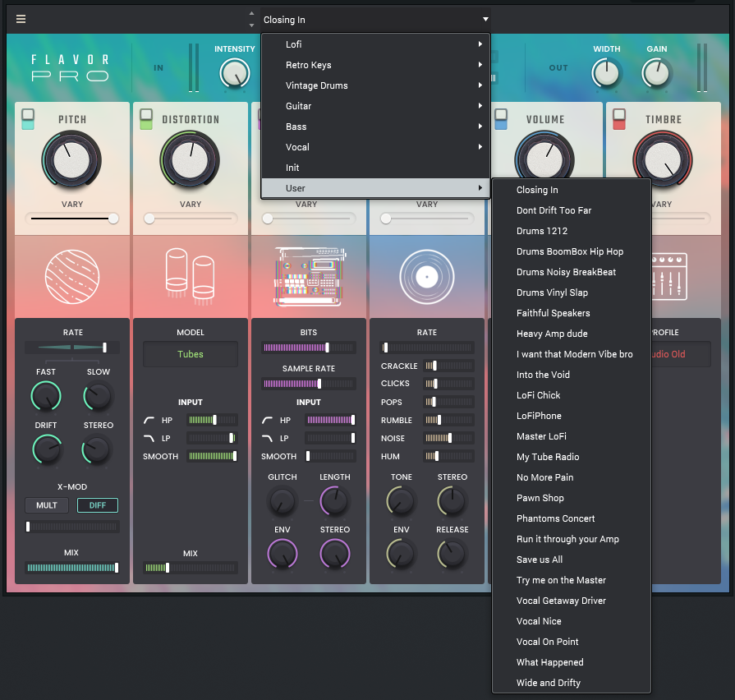
Task: Step to previous preset with up arrow
Action: tap(252, 14)
